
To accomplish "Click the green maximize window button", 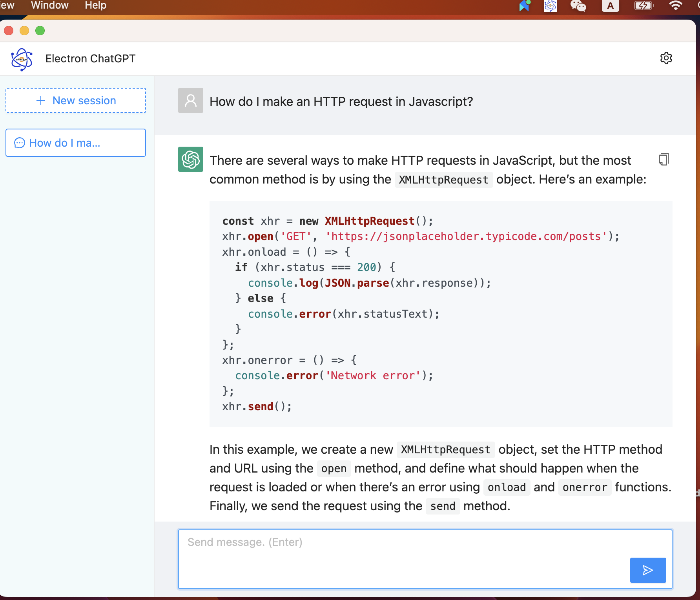I will [40, 31].
